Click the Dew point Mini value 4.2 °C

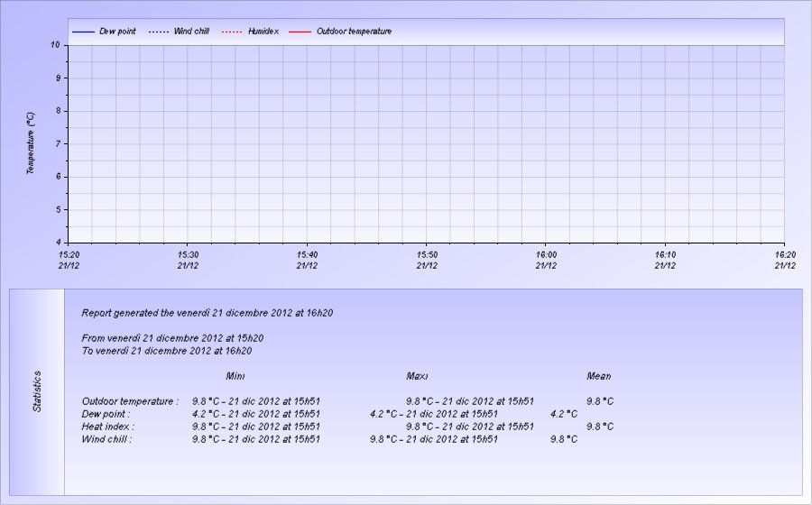coord(256,414)
